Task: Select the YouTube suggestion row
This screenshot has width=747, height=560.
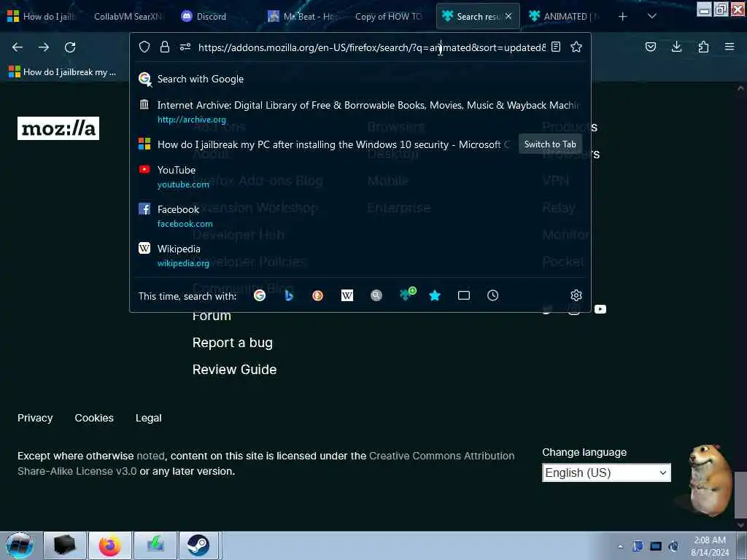Action: 360,176
